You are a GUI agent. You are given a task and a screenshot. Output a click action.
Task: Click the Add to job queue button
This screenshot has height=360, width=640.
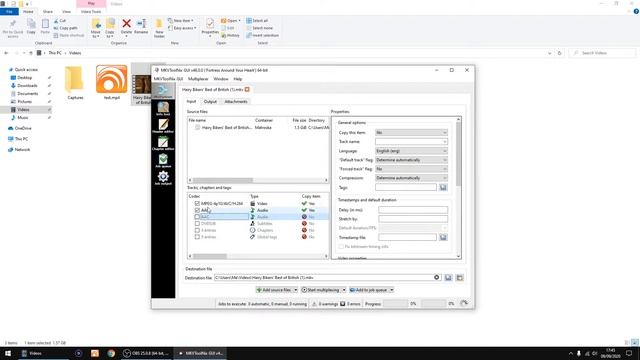click(369, 290)
